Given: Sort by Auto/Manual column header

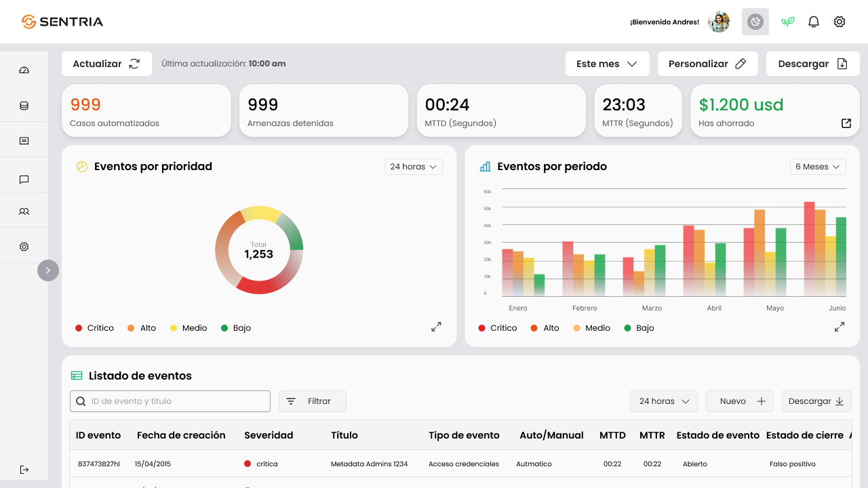Looking at the screenshot, I should [x=551, y=435].
